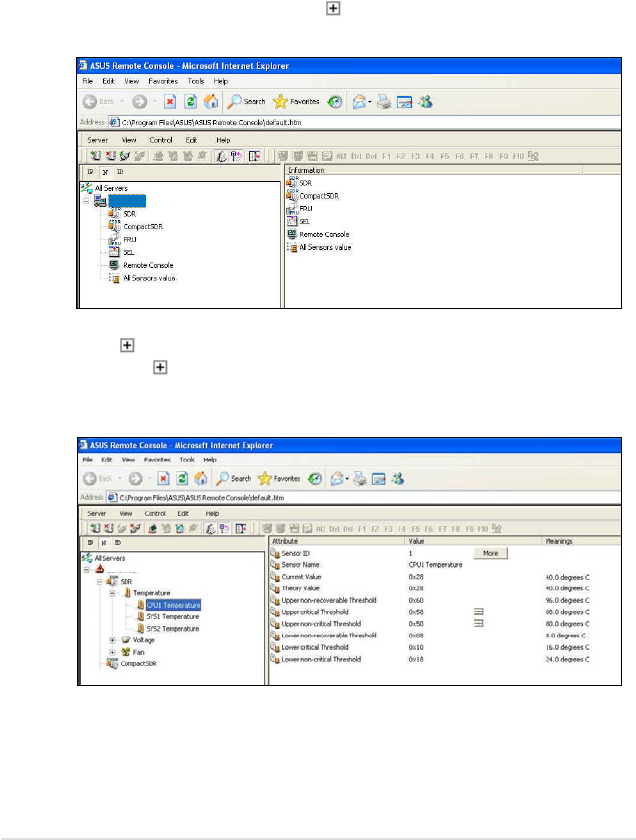
Task: Open Remote Console in Information pane
Action: tap(324, 234)
